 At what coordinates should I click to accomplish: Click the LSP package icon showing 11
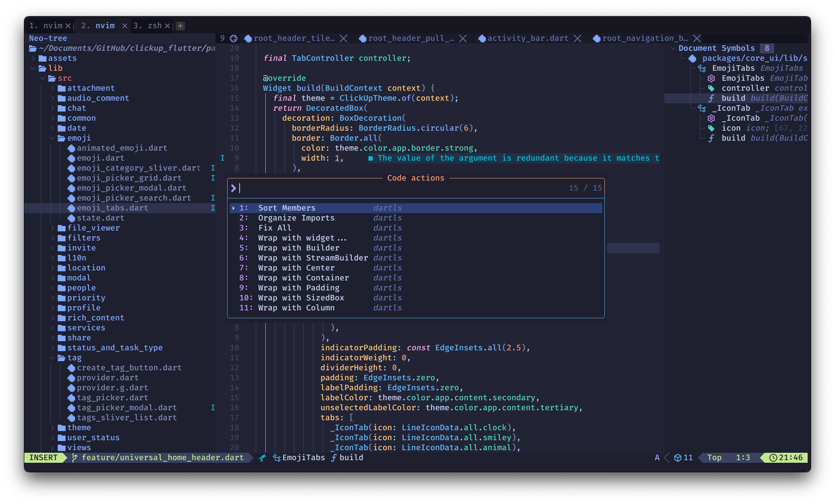(x=677, y=458)
